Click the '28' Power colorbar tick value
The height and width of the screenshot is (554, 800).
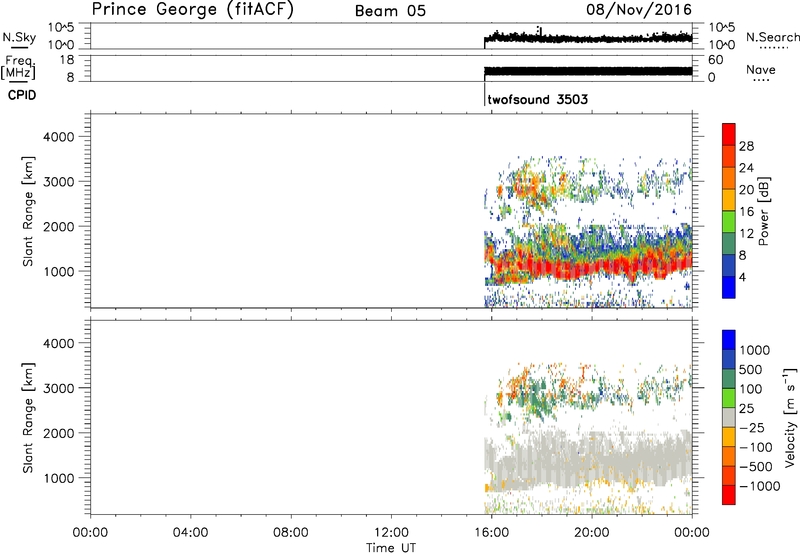click(x=746, y=146)
